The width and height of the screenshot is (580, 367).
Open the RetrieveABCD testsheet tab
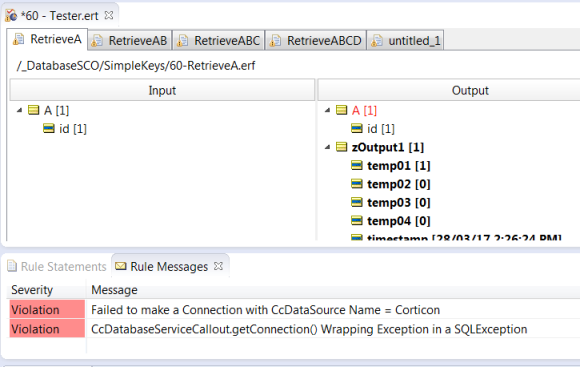(x=316, y=40)
